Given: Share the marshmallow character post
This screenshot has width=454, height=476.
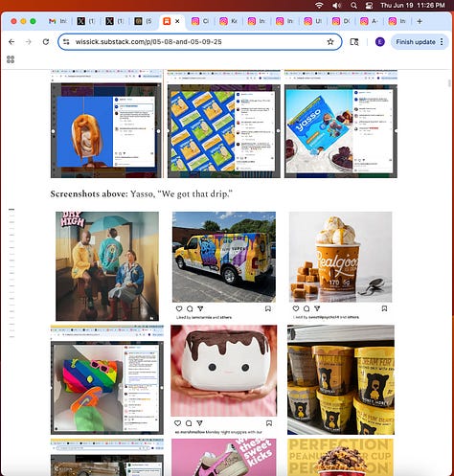Looking at the screenshot, I should [199, 423].
